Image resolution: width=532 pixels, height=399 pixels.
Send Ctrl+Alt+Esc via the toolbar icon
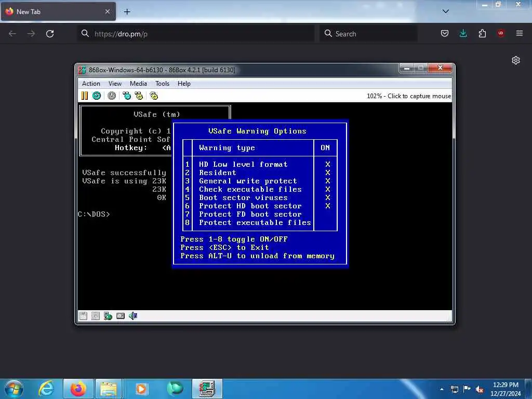(139, 96)
